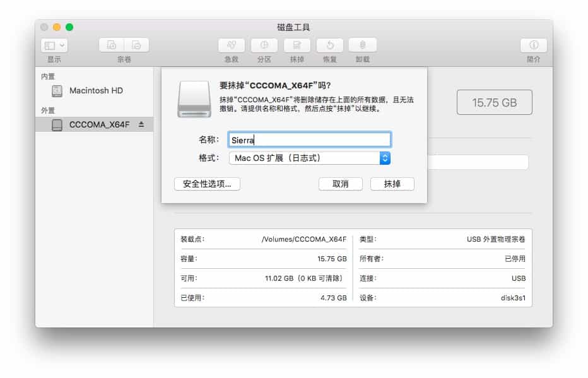Select CCCOMA_X64F in the sidebar
Image resolution: width=588 pixels, height=378 pixels.
coord(99,125)
